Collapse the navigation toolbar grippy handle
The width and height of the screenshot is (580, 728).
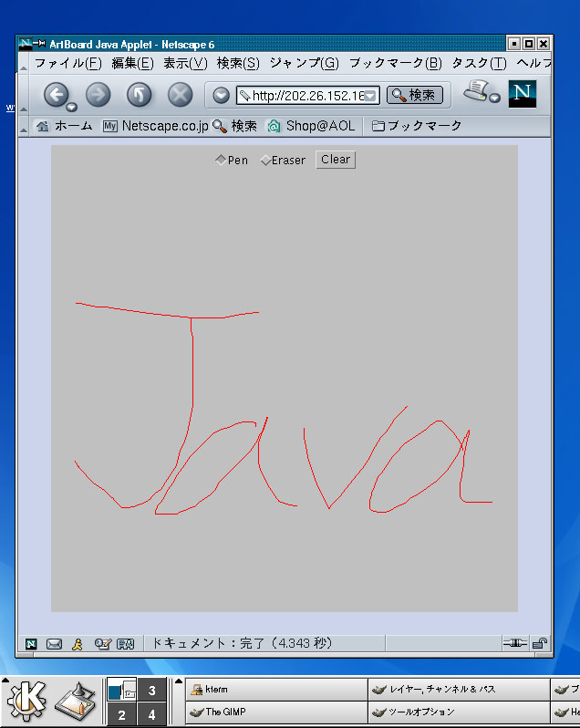pyautogui.click(x=23, y=95)
